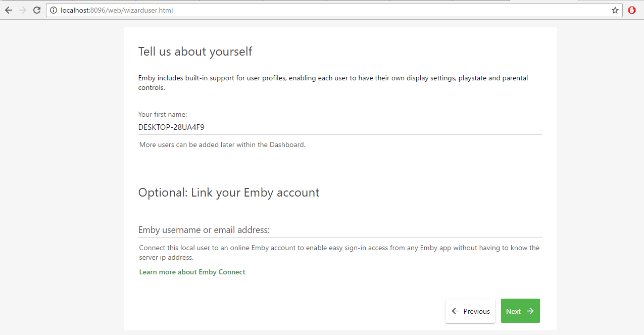The height and width of the screenshot is (335, 644).
Task: Reload the page with the refresh icon
Action: point(36,10)
